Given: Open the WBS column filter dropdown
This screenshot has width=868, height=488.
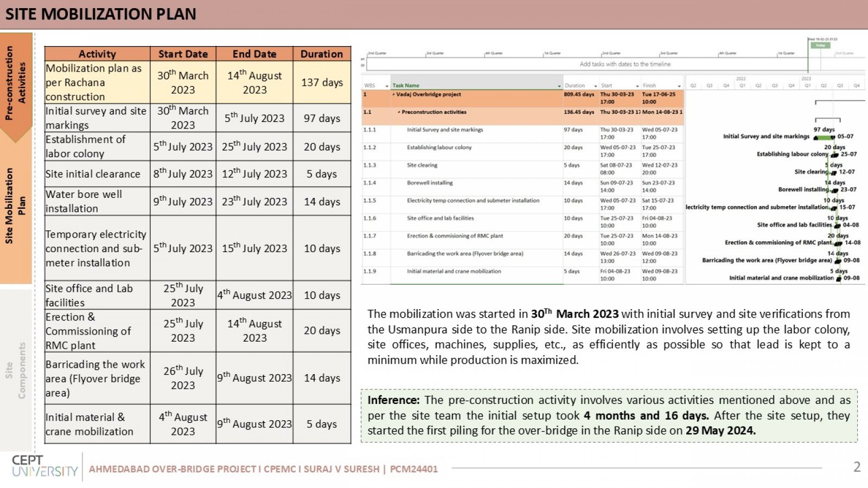Looking at the screenshot, I should point(387,86).
